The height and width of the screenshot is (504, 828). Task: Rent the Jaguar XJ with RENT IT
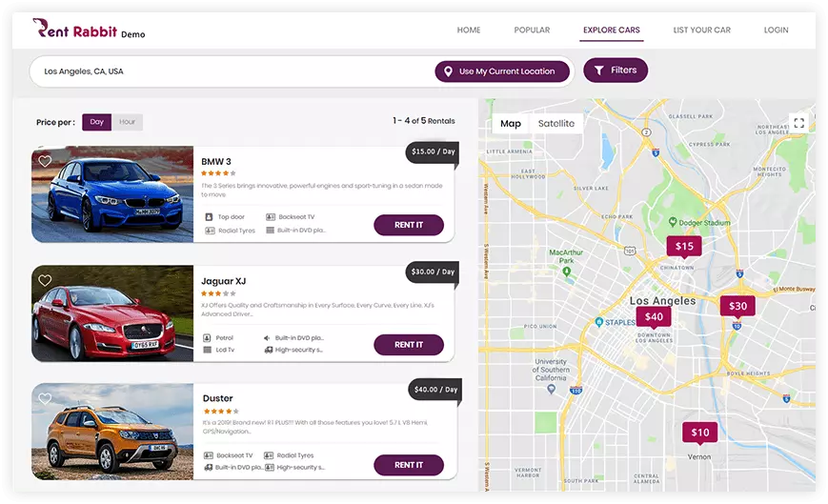409,345
